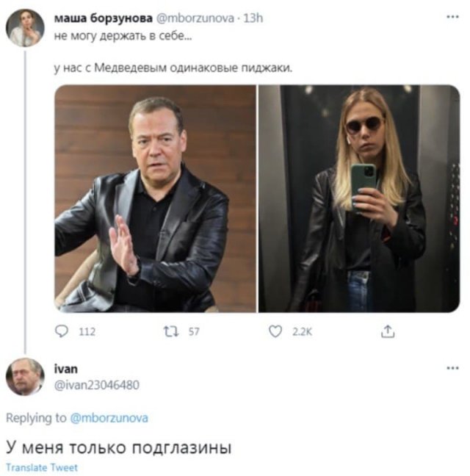Screen dimensions: 470x476
Task: Click the reply speech bubble icon
Action: coord(62,332)
